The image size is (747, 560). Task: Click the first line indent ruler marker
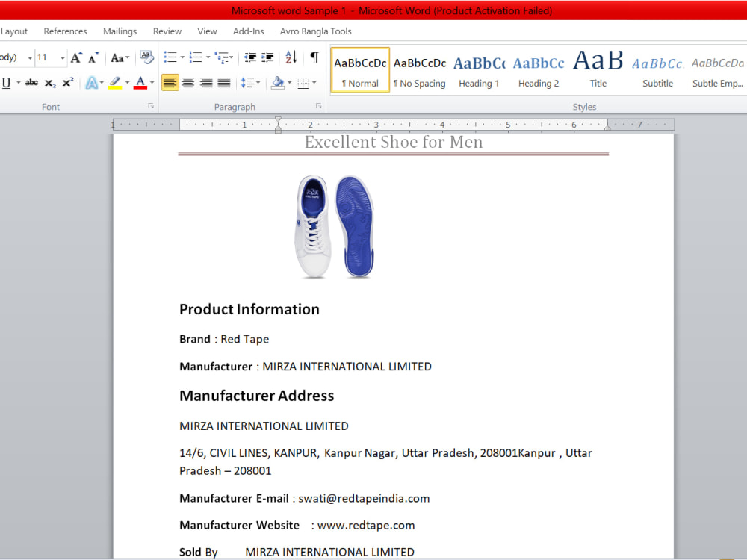278,119
